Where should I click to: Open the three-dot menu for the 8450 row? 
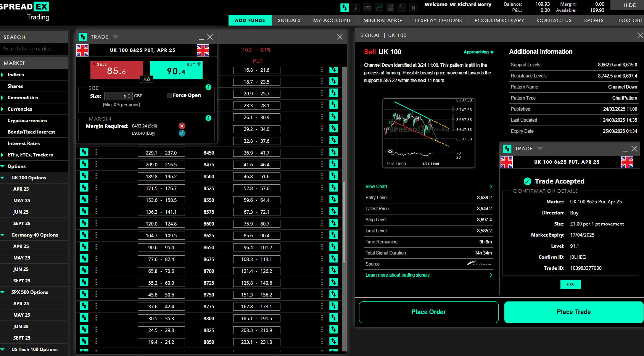pyautogui.click(x=96, y=152)
